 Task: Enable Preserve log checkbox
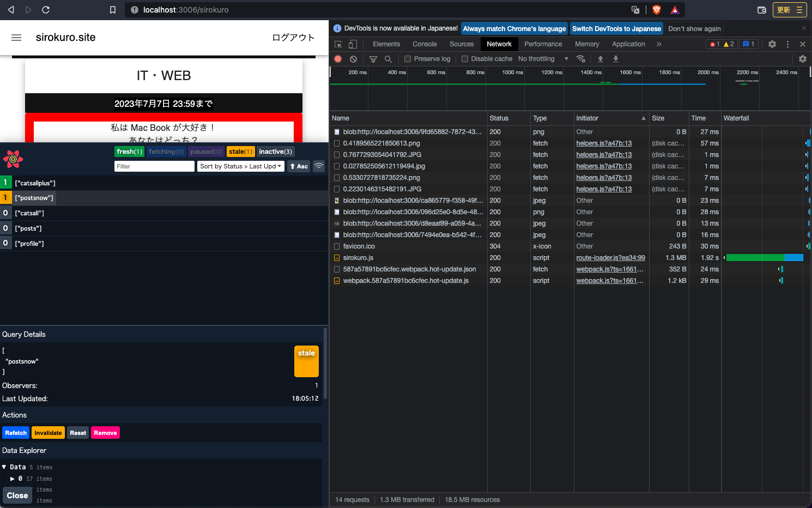pyautogui.click(x=407, y=59)
